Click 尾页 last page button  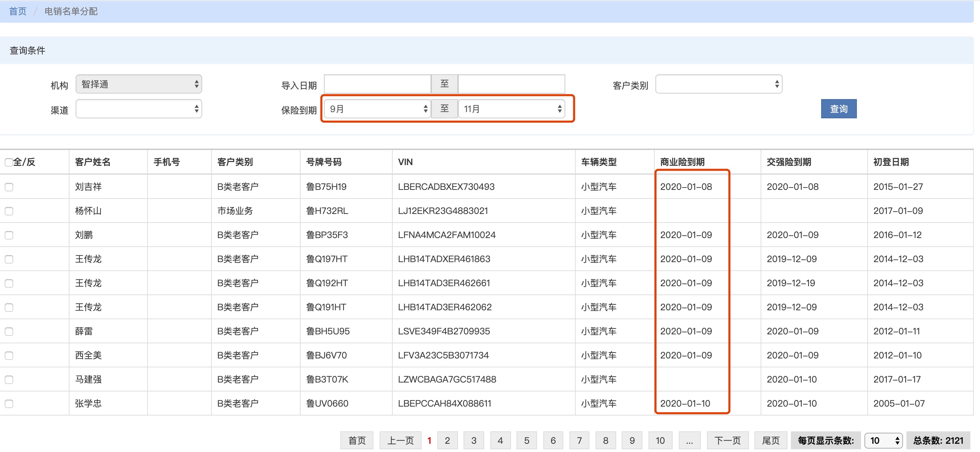point(770,441)
